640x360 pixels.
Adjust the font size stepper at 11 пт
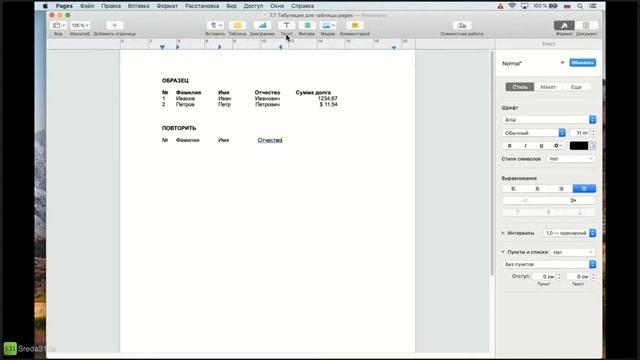tap(593, 133)
